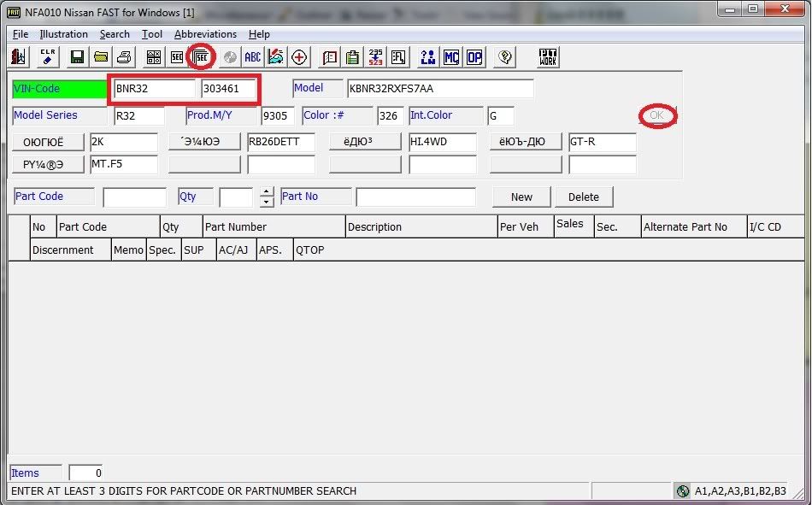
Task: Click the exit door toolbar icon
Action: [x=20, y=57]
